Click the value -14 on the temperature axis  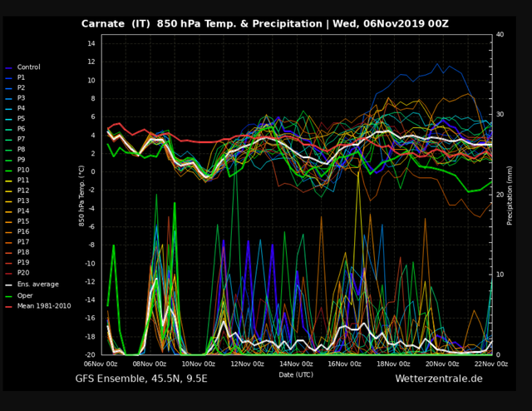click(91, 300)
